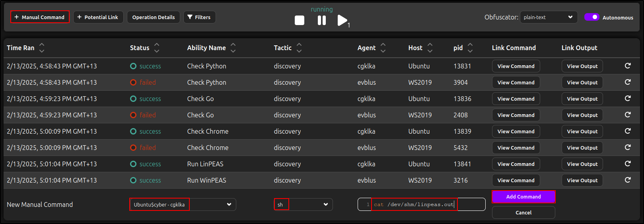Viewport: 644px width, 224px height.
Task: Open Operation Details
Action: tap(154, 17)
